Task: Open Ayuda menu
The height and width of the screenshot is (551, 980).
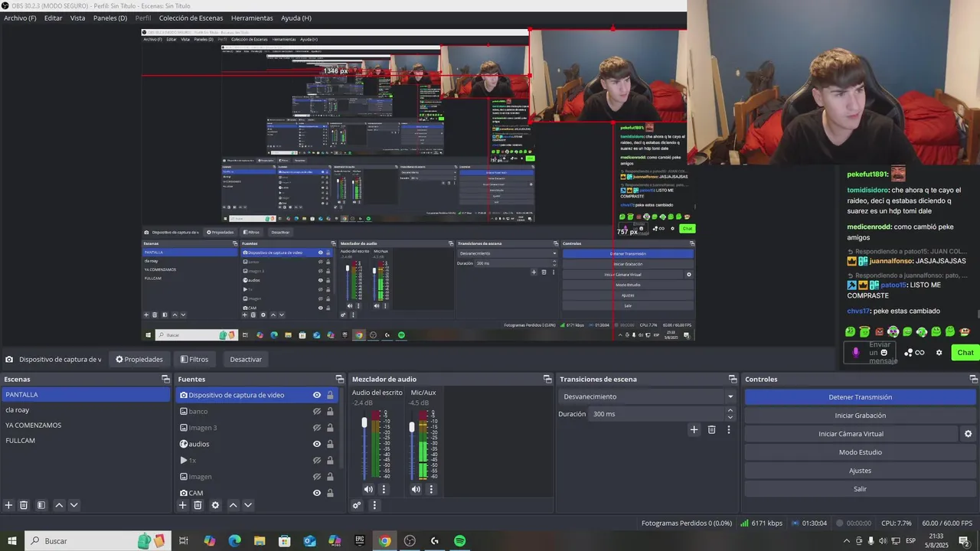Action: click(x=296, y=18)
